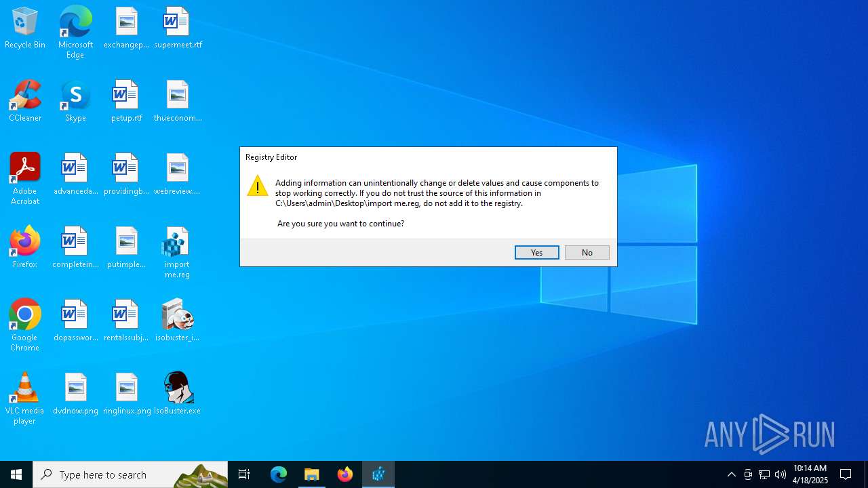Select the putimple... image file icon

pyautogui.click(x=126, y=247)
